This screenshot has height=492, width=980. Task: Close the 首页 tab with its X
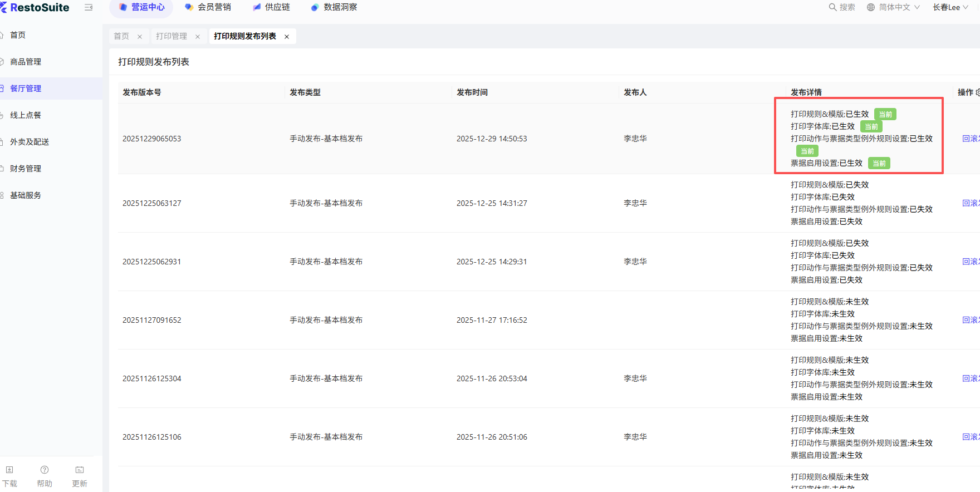pos(140,37)
